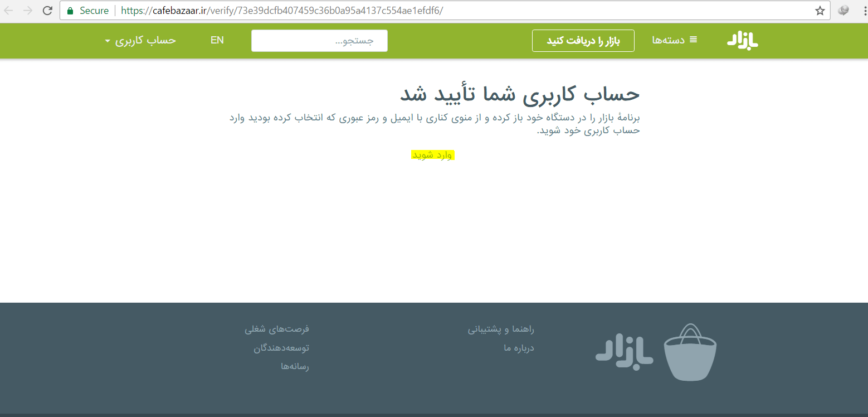Click the gray بازار wordmark in the footer
Image resolution: width=868 pixels, height=417 pixels.
pyautogui.click(x=624, y=351)
